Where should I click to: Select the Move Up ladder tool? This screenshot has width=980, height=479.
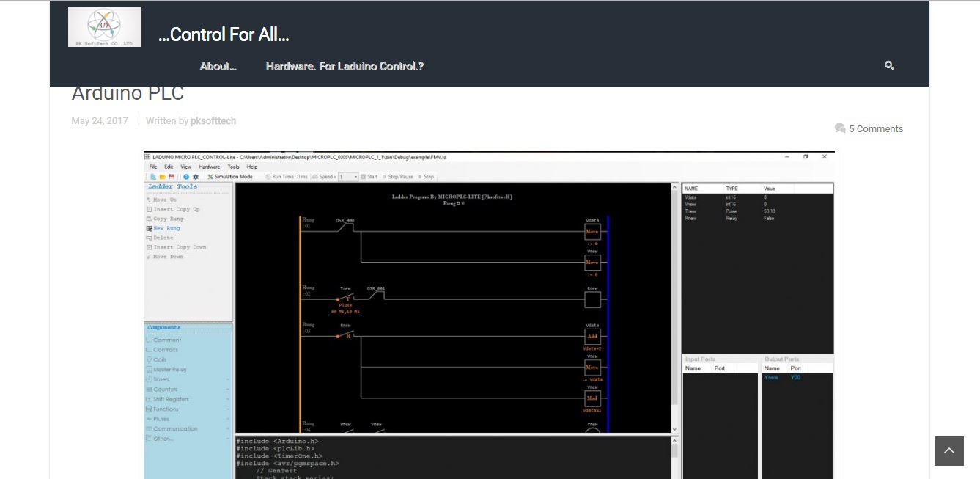click(x=161, y=200)
